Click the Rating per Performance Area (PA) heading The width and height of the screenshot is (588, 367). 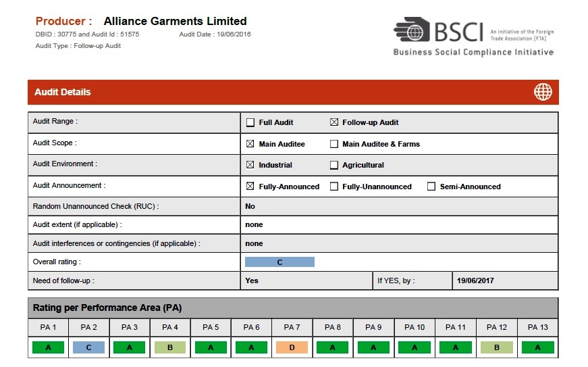[x=107, y=308]
